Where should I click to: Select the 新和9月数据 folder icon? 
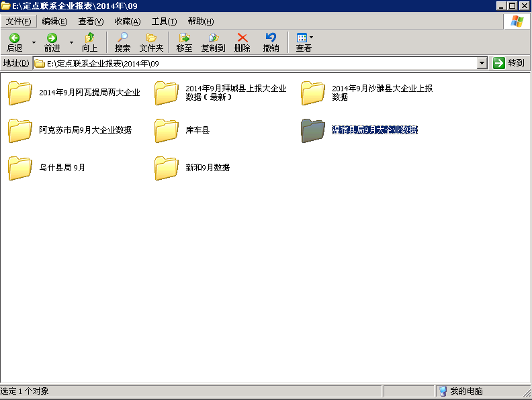(x=167, y=168)
